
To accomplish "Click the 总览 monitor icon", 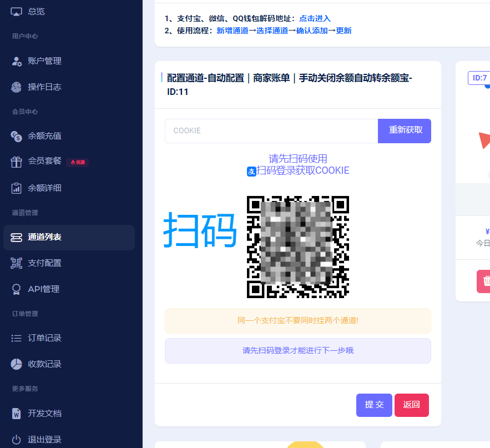I will click(x=16, y=12).
